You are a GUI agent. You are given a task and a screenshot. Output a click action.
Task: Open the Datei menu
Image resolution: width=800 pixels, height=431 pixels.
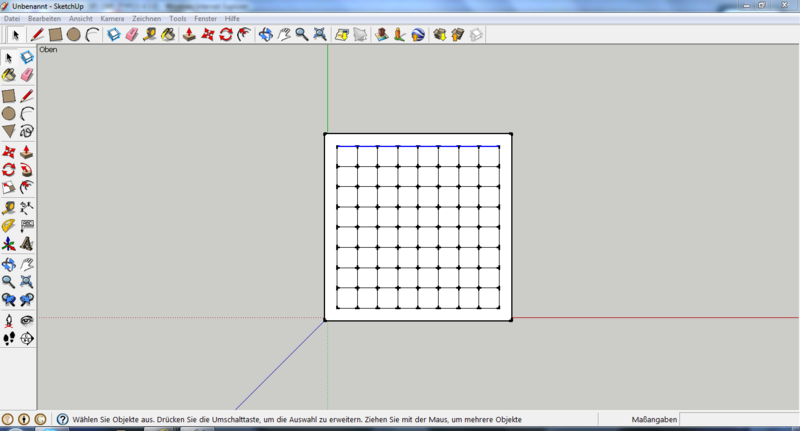(12, 19)
